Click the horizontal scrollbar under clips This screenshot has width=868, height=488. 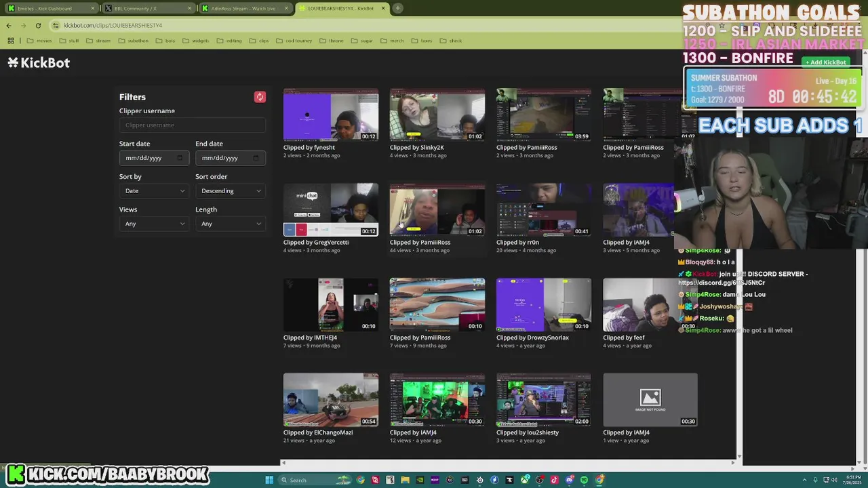click(509, 462)
